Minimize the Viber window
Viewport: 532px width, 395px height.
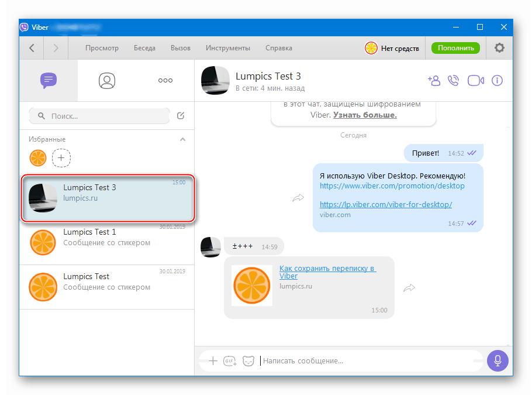456,27
